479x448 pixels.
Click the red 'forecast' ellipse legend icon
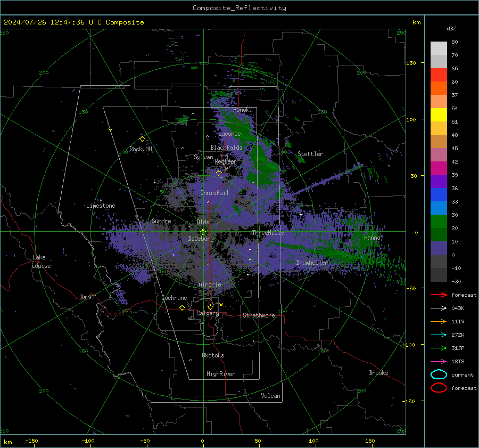click(439, 388)
